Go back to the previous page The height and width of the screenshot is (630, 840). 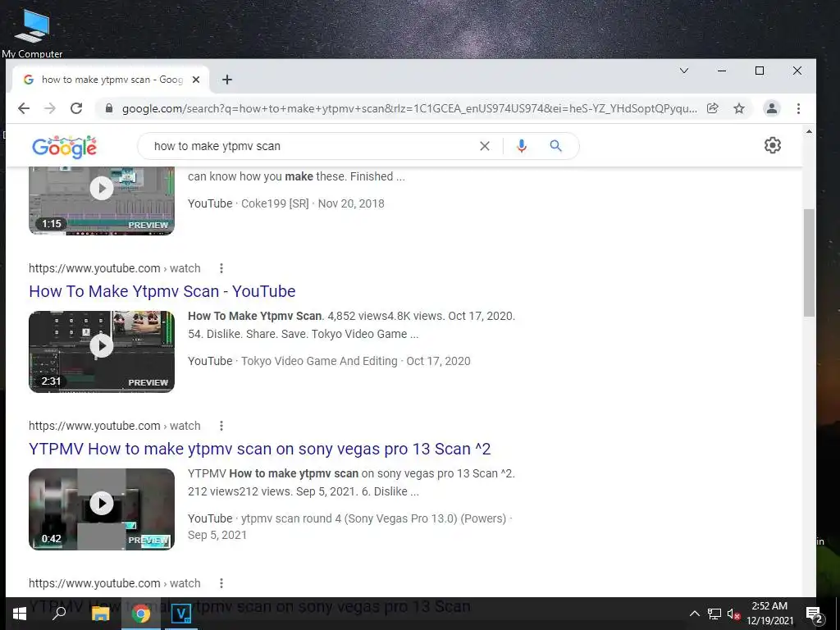[24, 109]
